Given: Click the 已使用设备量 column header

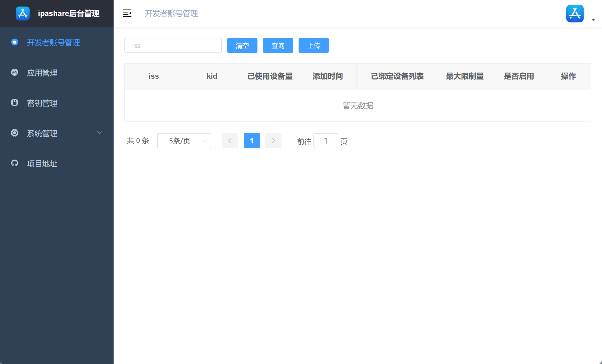Looking at the screenshot, I should click(270, 76).
